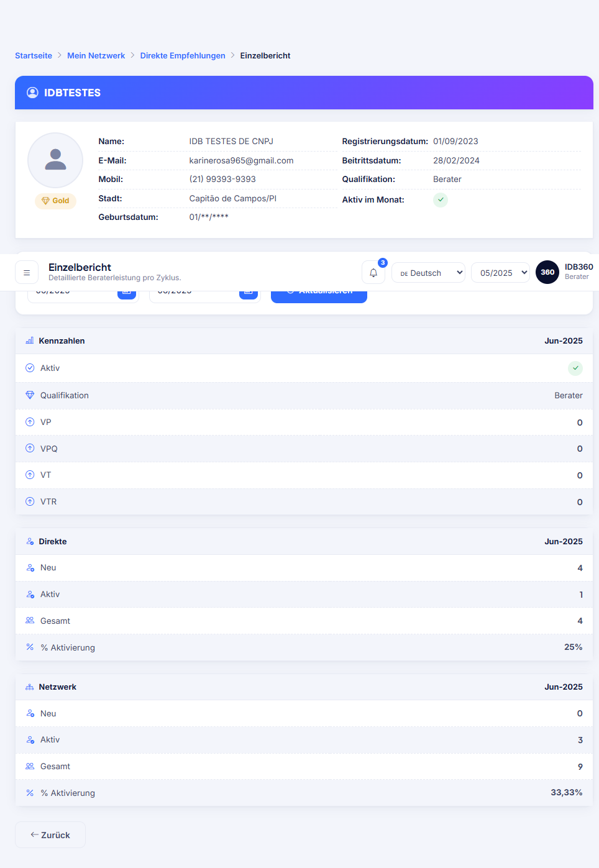Click Jun-2025 label in the Direkte header
Image resolution: width=599 pixels, height=868 pixels.
click(x=564, y=541)
